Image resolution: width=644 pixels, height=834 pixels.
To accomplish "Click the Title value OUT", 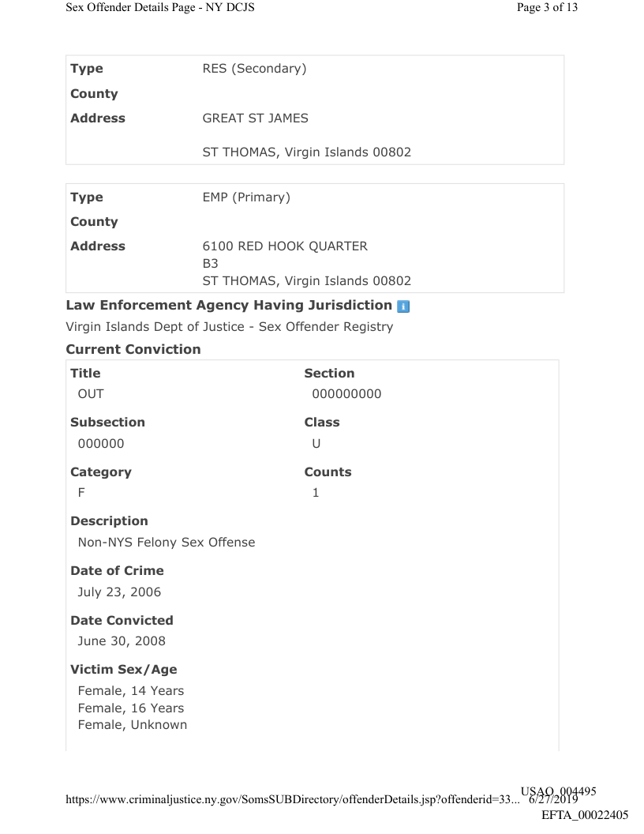I will tap(91, 393).
